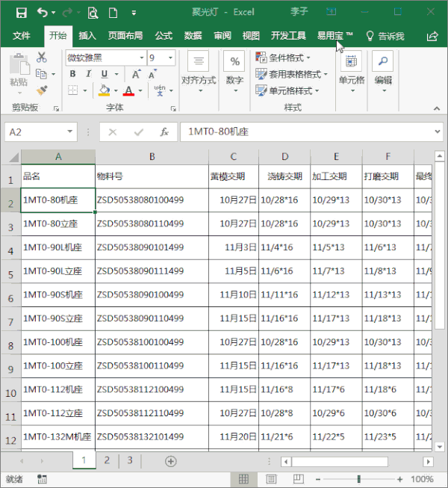The height and width of the screenshot is (488, 448).
Task: Switch to sheet tab 2
Action: tap(107, 460)
